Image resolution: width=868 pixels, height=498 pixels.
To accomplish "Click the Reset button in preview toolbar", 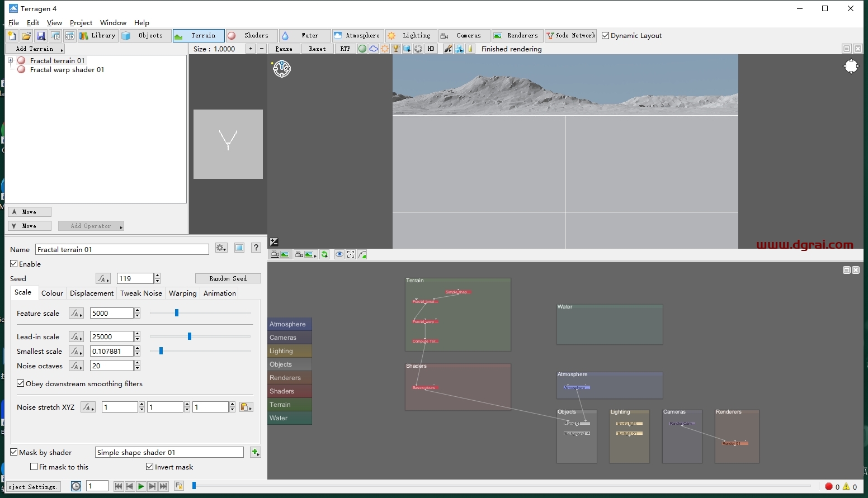I will 317,49.
